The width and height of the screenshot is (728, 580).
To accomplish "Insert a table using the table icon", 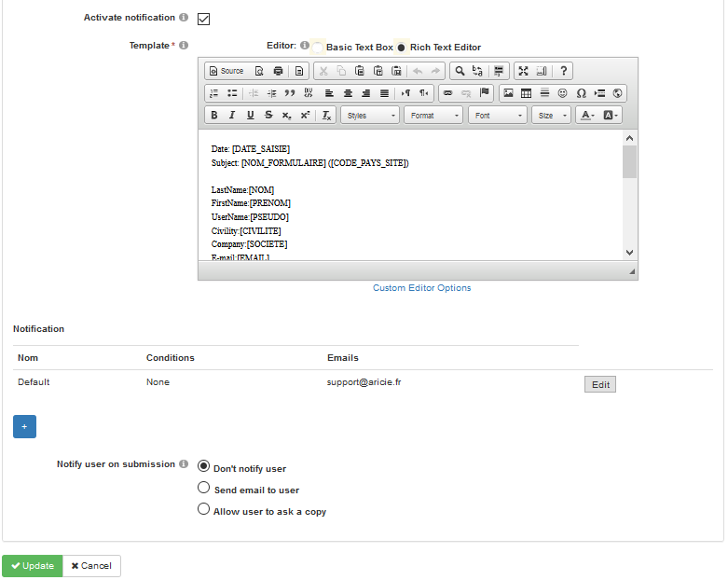I will 526,93.
